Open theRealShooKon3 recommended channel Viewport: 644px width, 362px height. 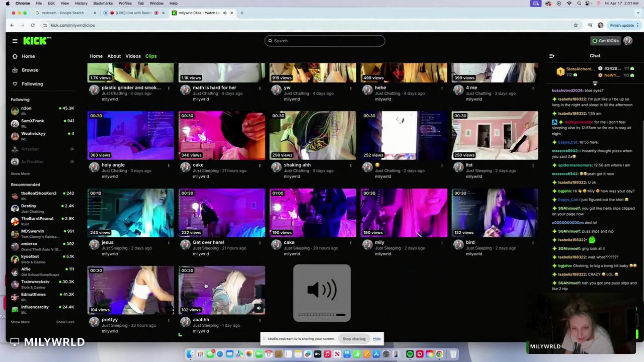coord(42,196)
